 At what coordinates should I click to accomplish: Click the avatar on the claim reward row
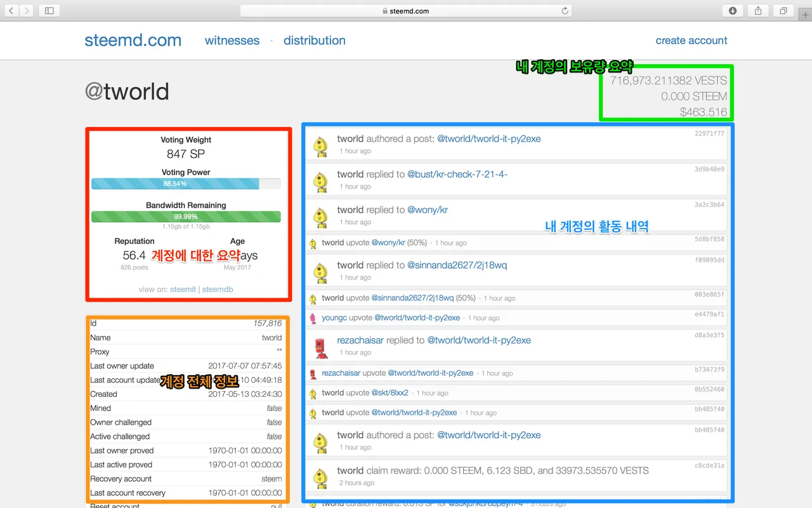coord(322,478)
